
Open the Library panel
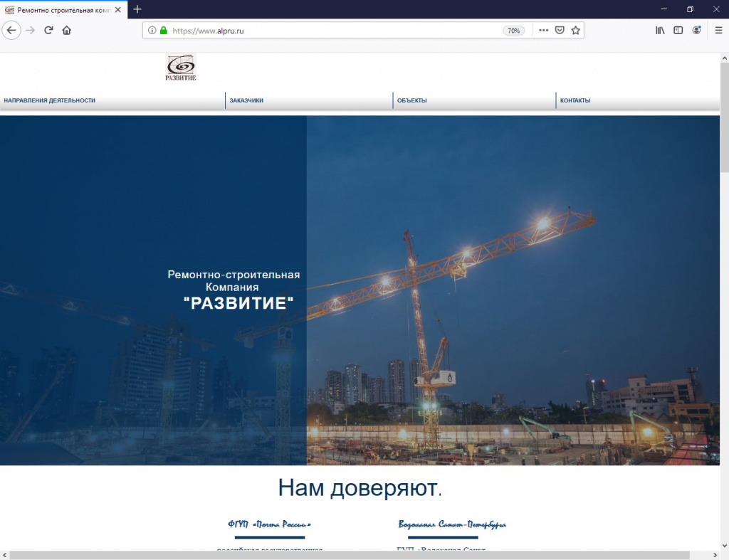(x=660, y=31)
